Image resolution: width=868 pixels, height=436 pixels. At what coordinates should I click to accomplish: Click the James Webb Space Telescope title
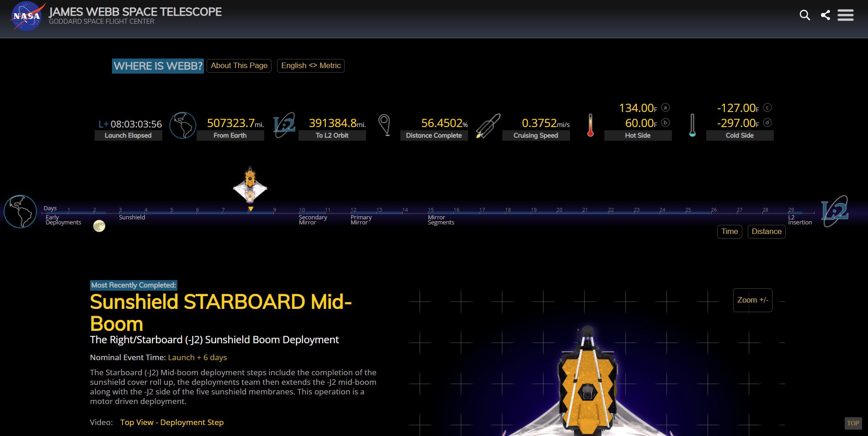pyautogui.click(x=135, y=12)
